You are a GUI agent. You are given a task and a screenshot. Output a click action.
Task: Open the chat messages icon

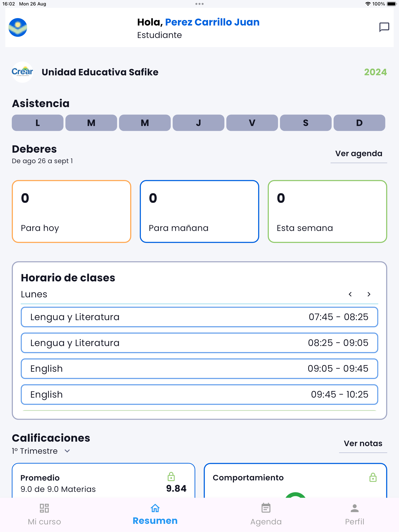point(384,27)
